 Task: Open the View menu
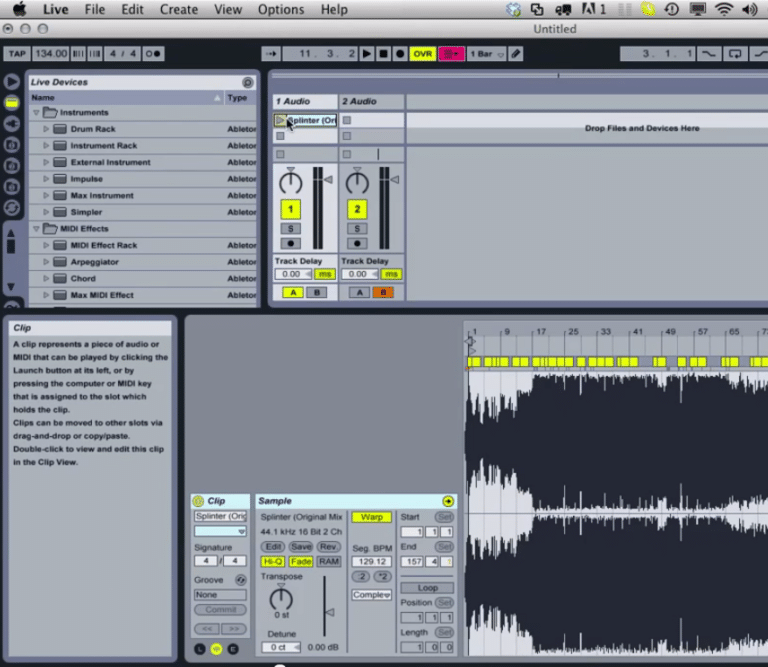click(x=228, y=9)
